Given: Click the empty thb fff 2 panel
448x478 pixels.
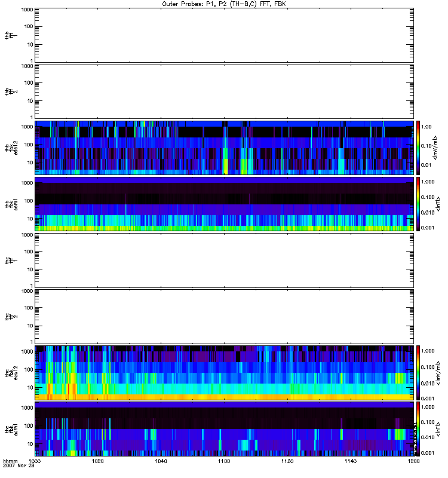Looking at the screenshot, I should tap(224, 91).
